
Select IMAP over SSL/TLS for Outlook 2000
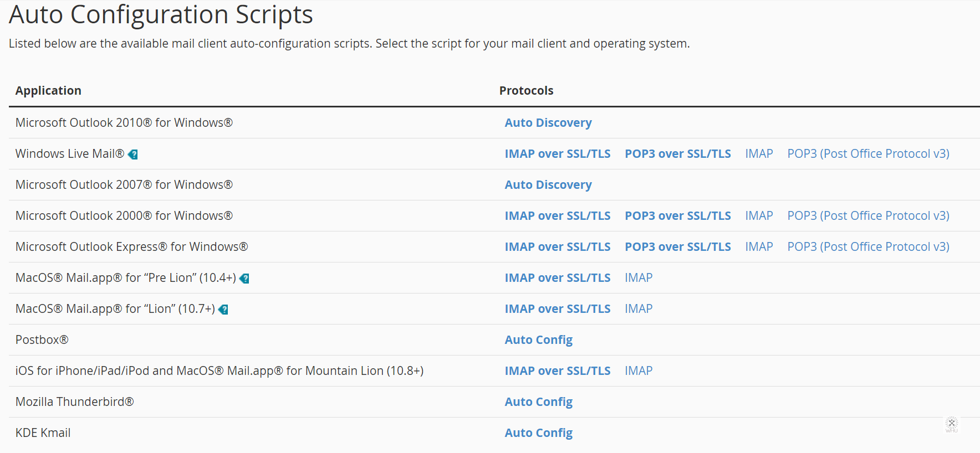[558, 216]
